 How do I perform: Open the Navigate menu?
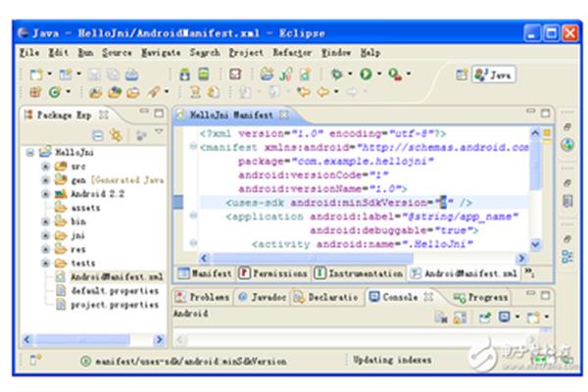(161, 53)
